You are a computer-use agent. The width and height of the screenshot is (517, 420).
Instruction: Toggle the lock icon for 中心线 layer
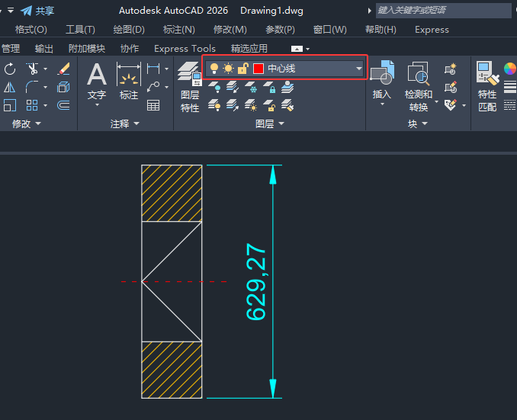242,69
